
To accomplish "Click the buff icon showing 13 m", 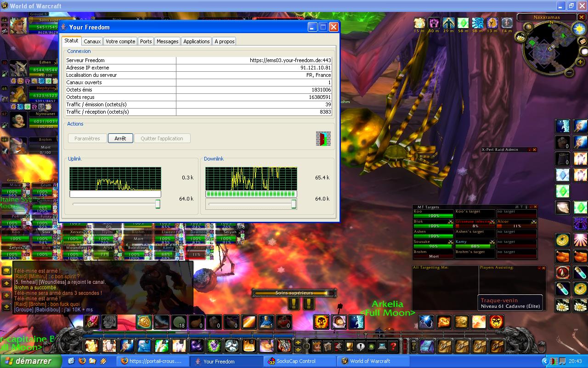I will click(492, 23).
